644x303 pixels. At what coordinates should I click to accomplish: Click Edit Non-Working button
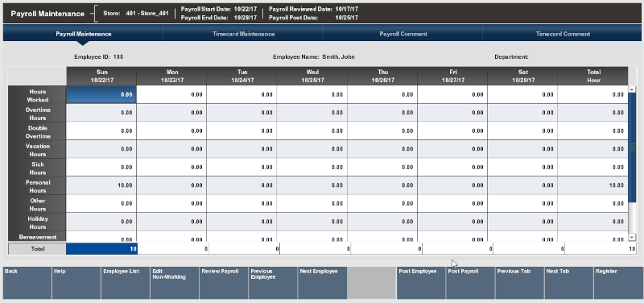(175, 283)
